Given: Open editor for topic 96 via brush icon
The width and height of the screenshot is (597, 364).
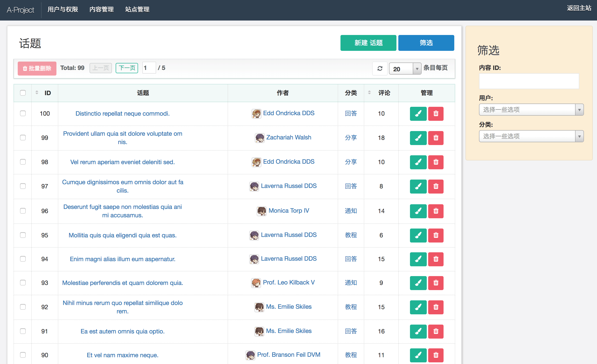Looking at the screenshot, I should click(418, 211).
